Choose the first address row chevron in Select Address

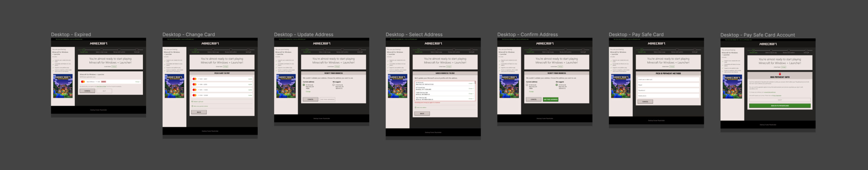pyautogui.click(x=473, y=84)
